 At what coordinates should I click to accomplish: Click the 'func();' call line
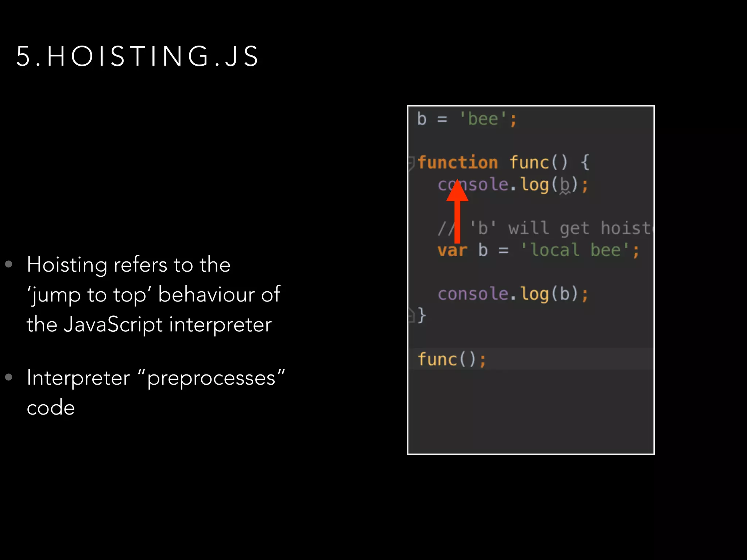pyautogui.click(x=452, y=360)
